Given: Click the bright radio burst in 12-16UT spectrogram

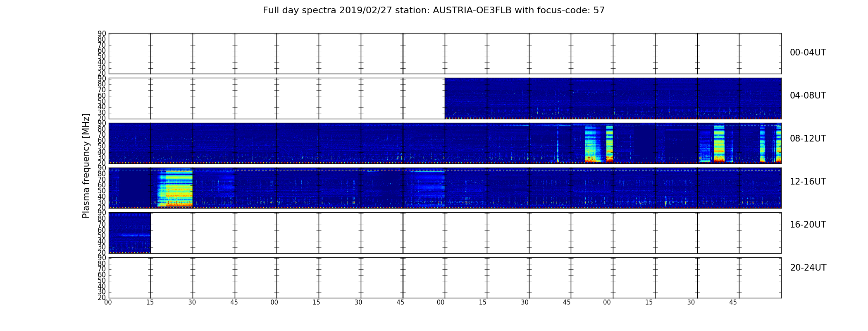Looking at the screenshot, I should (175, 188).
